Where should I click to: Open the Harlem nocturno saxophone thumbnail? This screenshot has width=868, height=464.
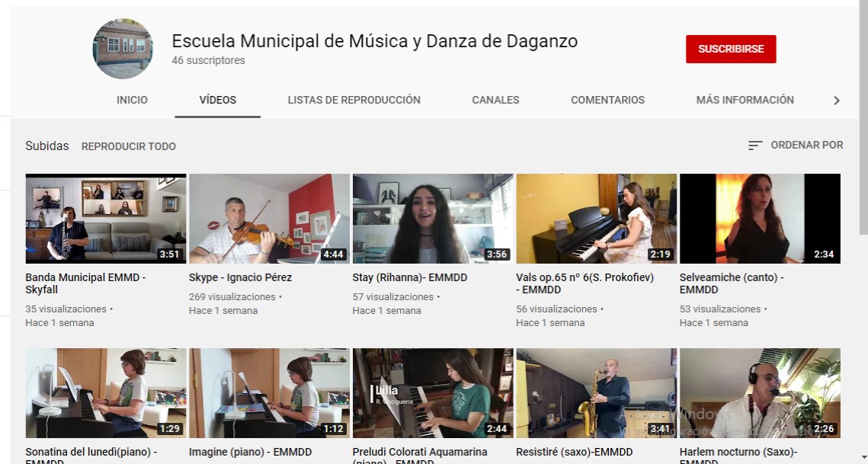coord(760,392)
